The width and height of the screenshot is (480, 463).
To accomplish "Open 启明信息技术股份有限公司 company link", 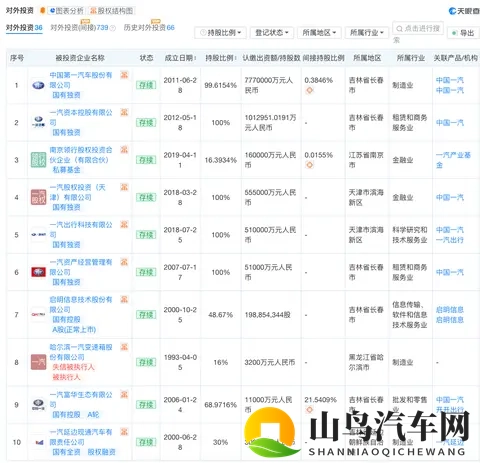I will 81,304.
